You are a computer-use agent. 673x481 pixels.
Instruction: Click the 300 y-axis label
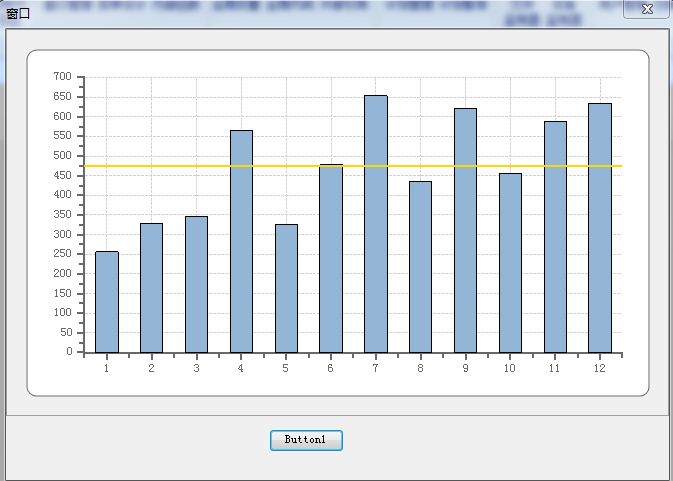pyautogui.click(x=63, y=234)
